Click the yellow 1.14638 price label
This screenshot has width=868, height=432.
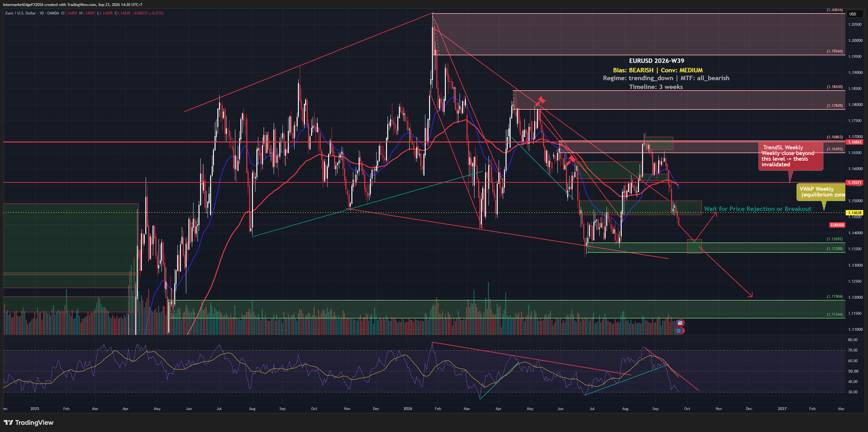point(854,213)
